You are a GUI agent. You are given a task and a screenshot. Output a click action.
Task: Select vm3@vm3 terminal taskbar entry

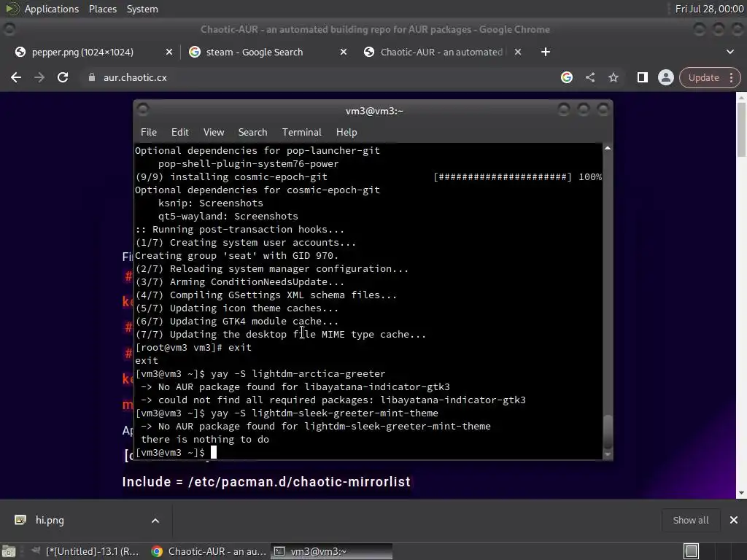332,551
